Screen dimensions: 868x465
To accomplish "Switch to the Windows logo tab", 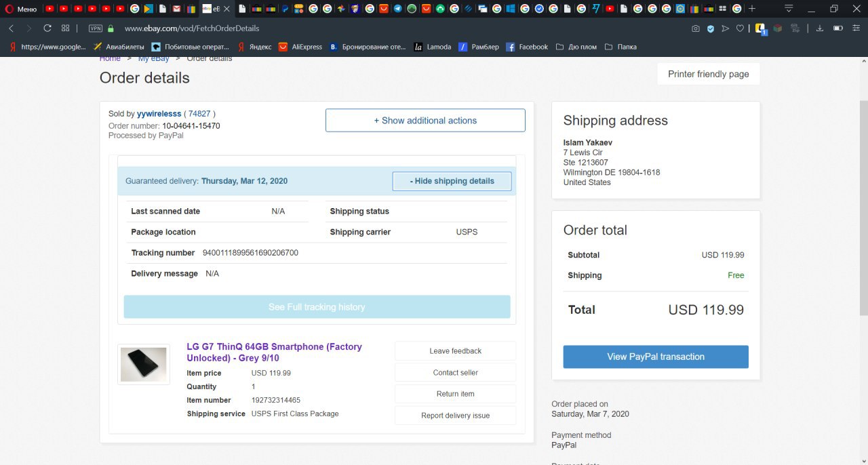I will pyautogui.click(x=511, y=9).
